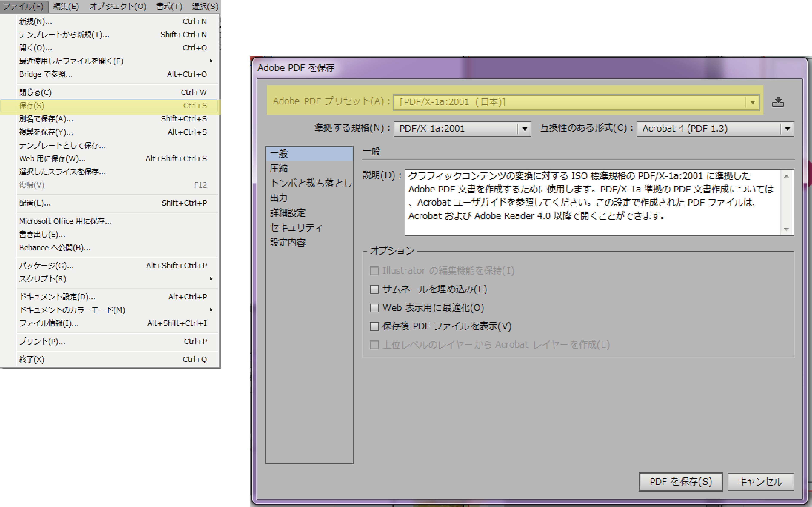The height and width of the screenshot is (507, 812).
Task: Toggle 上位レベルのレイヤーから Acrobat レイヤーを作成 checkbox
Action: pos(374,345)
